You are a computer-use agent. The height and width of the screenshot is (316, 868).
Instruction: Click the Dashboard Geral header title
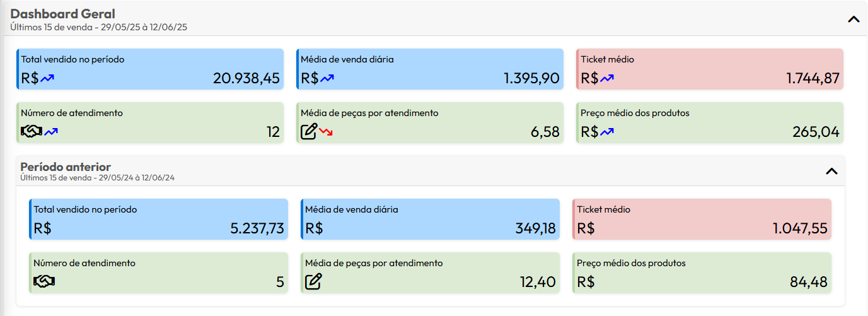point(62,14)
